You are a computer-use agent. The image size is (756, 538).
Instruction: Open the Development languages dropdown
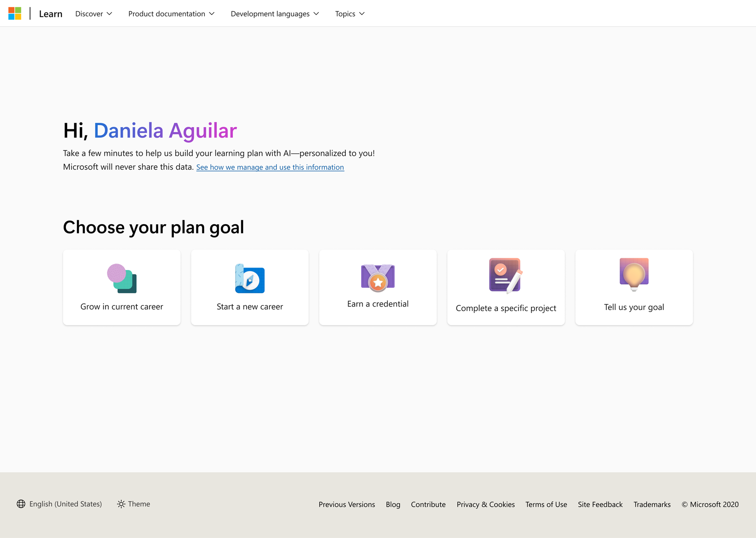pos(275,14)
